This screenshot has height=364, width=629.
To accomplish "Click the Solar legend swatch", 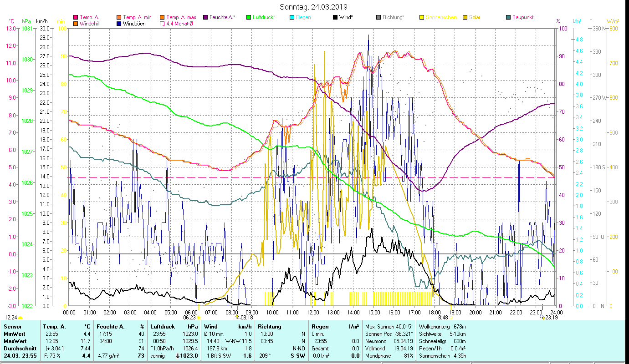I will 465,17.
